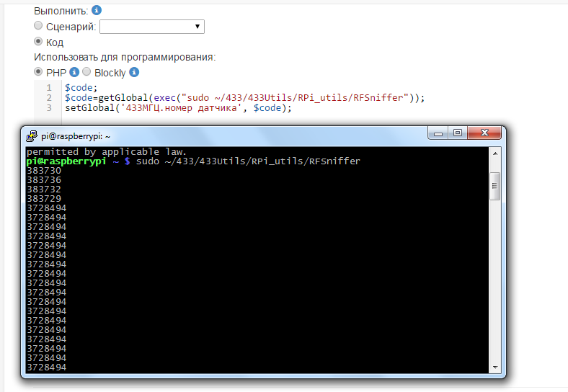Screen dimensions: 568x392
Task: Click terminal output line 383736
Action: point(44,180)
